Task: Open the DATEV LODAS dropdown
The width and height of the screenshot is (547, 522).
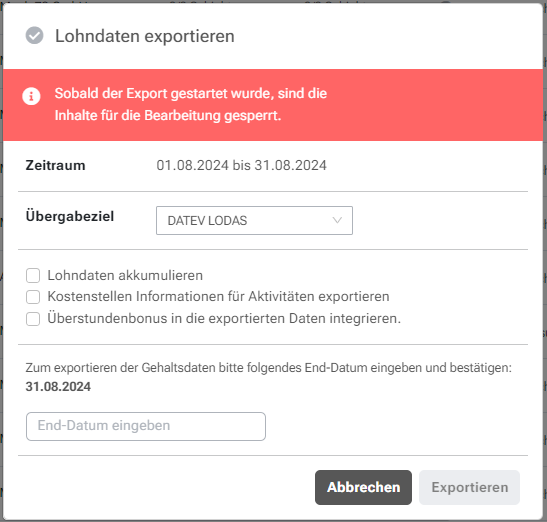Action: coord(254,221)
